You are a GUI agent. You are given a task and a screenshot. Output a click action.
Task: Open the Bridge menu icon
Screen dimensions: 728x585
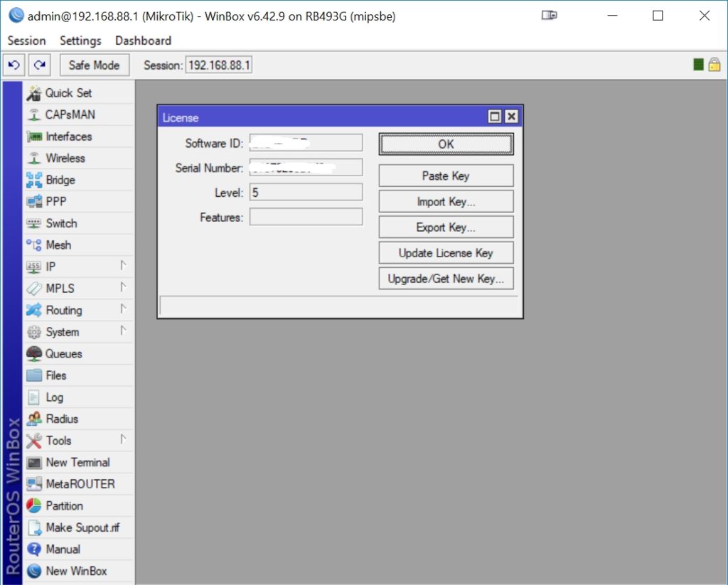[34, 180]
